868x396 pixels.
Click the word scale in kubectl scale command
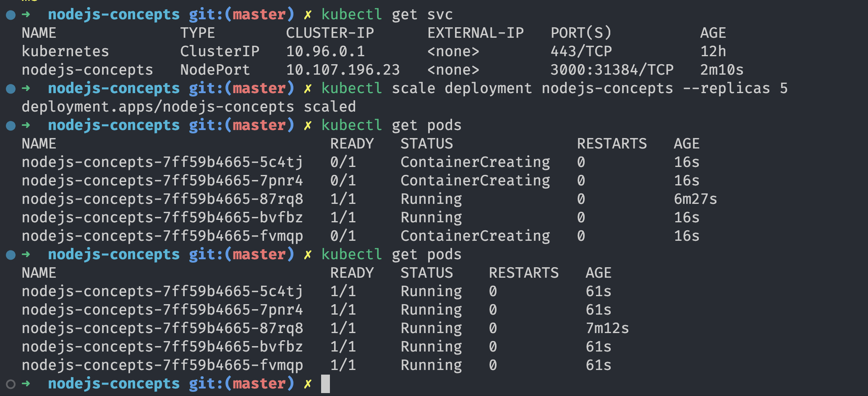point(414,88)
